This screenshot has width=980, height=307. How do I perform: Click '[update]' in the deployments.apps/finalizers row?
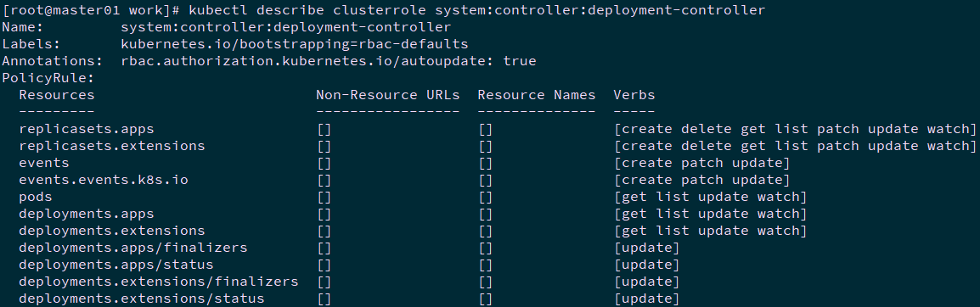click(x=647, y=247)
